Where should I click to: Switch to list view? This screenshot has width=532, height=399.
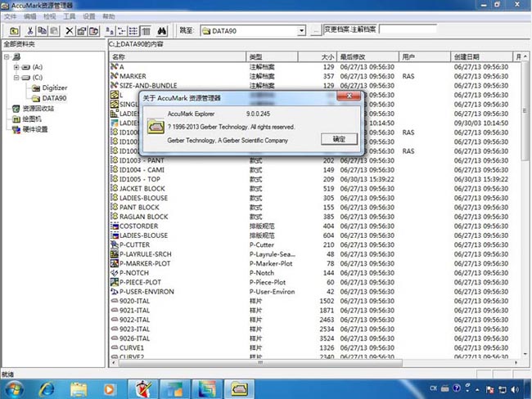(x=133, y=31)
